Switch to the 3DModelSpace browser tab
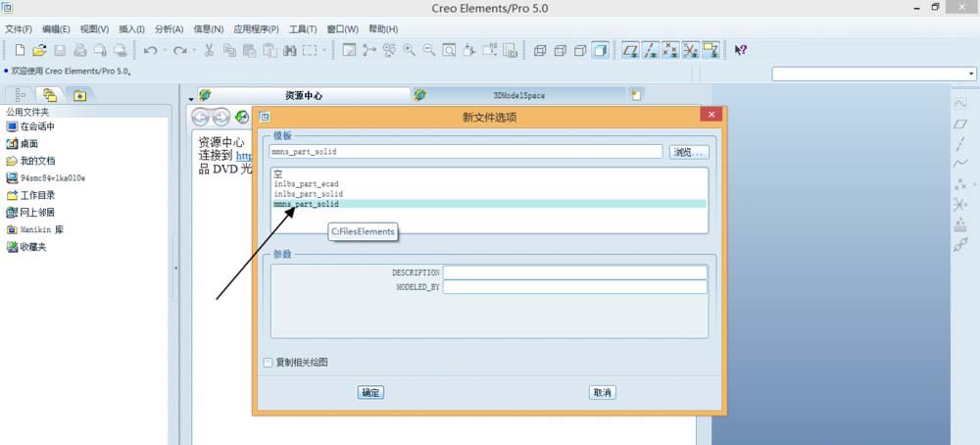 [x=518, y=96]
